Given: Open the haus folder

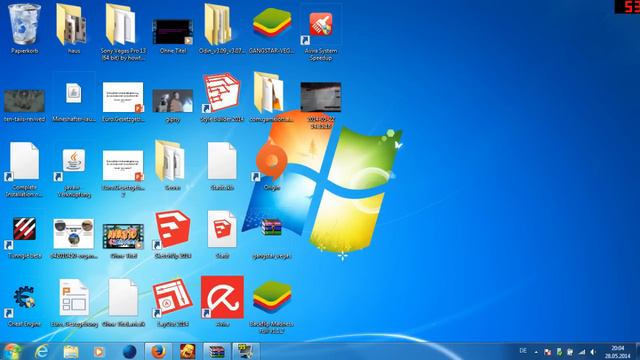Looking at the screenshot, I should [x=73, y=29].
